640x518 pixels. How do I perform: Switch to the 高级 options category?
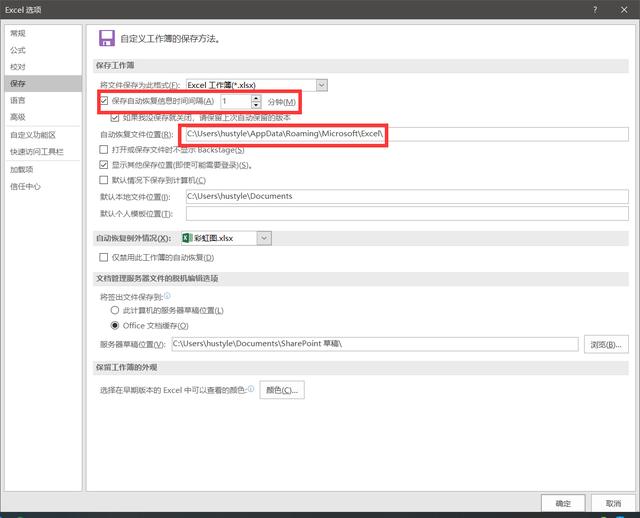tap(18, 117)
